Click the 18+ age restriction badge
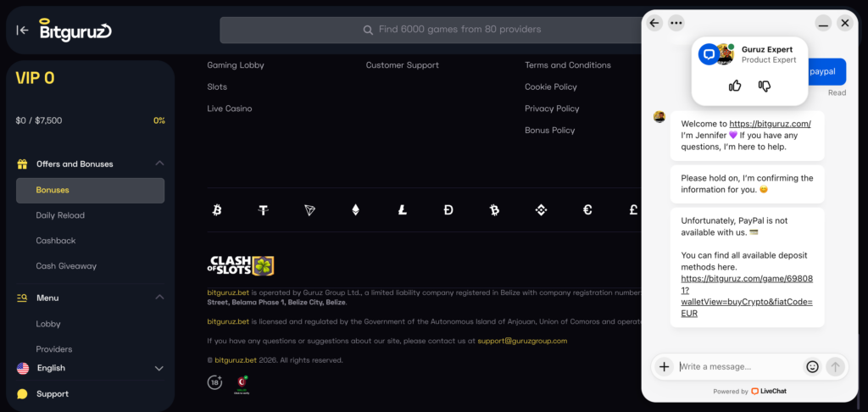 214,382
